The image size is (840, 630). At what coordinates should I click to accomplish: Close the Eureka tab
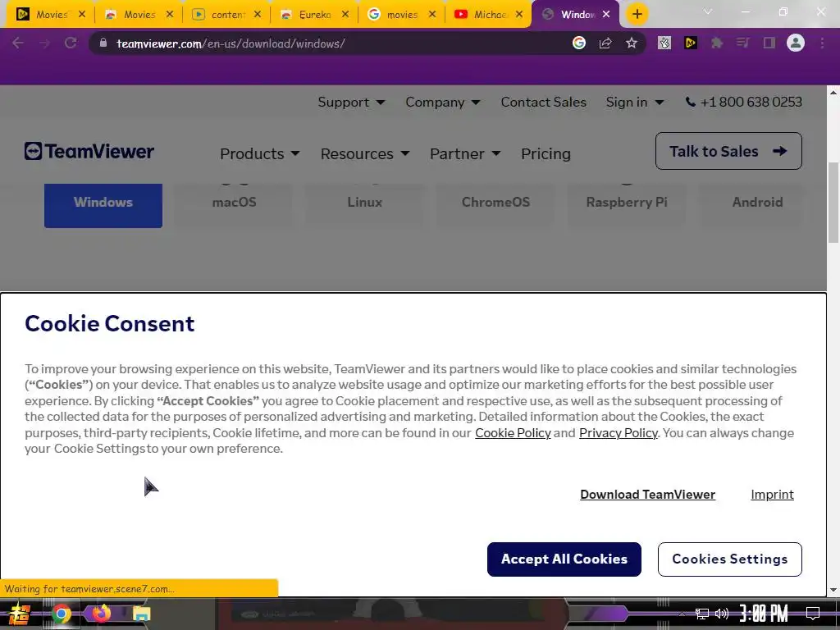coord(345,15)
